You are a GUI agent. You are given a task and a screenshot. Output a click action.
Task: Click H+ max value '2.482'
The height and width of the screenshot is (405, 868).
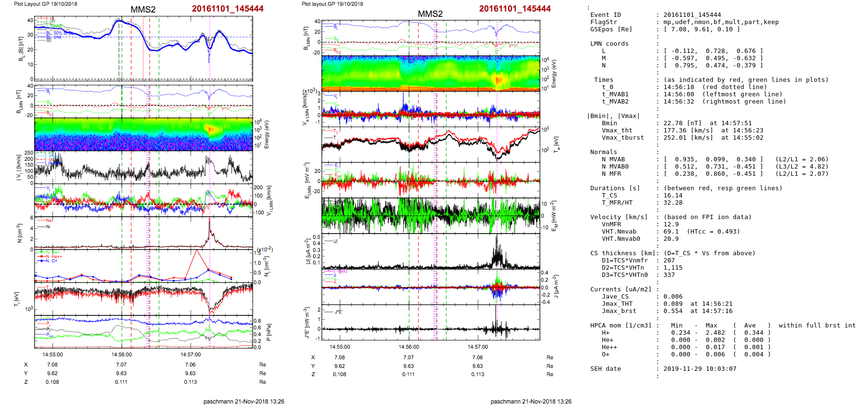(715, 333)
